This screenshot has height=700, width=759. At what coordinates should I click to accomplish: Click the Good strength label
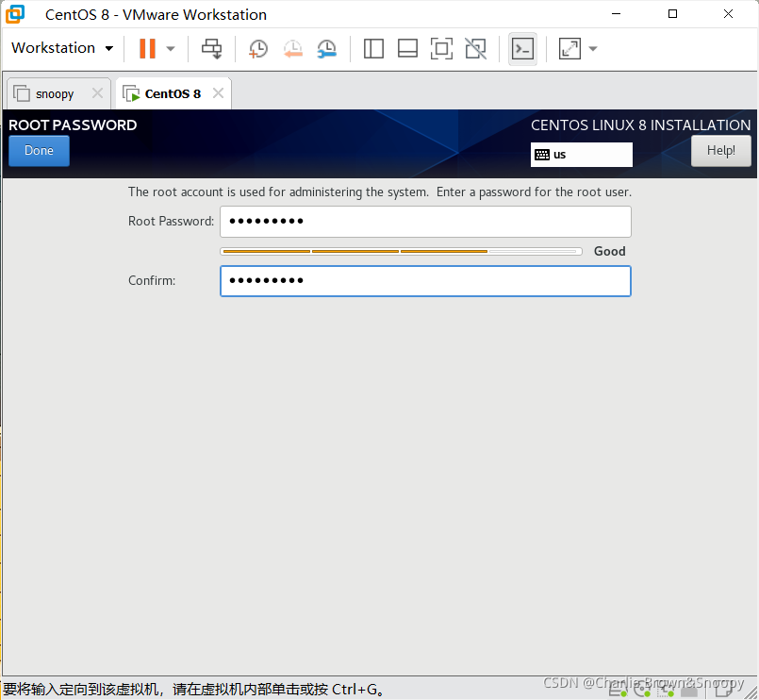pyautogui.click(x=609, y=251)
